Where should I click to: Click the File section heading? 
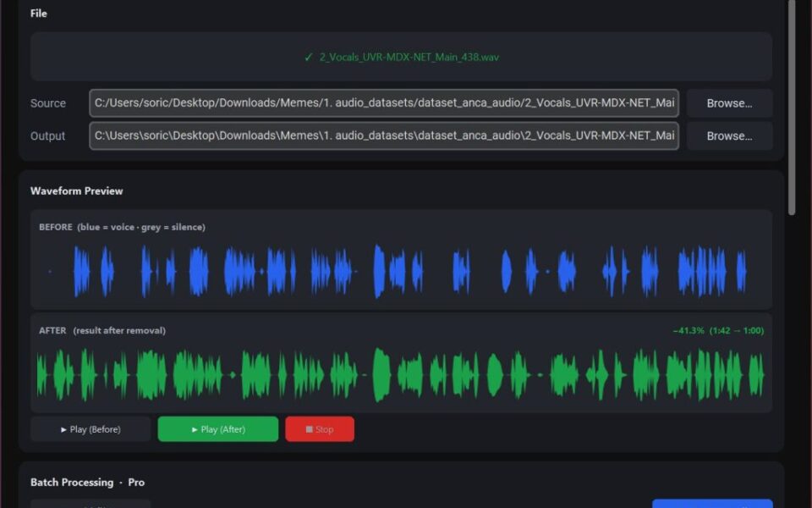[x=39, y=14]
